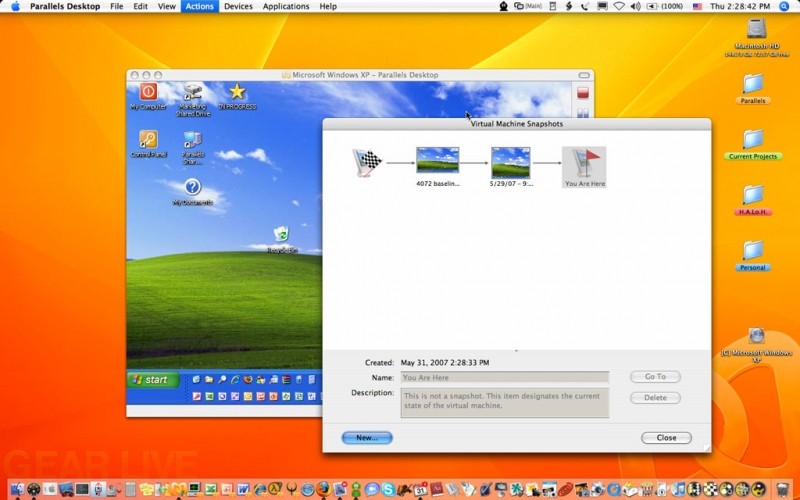The height and width of the screenshot is (500, 800).
Task: Select the starting checkered flag snapshot icon
Action: [367, 163]
